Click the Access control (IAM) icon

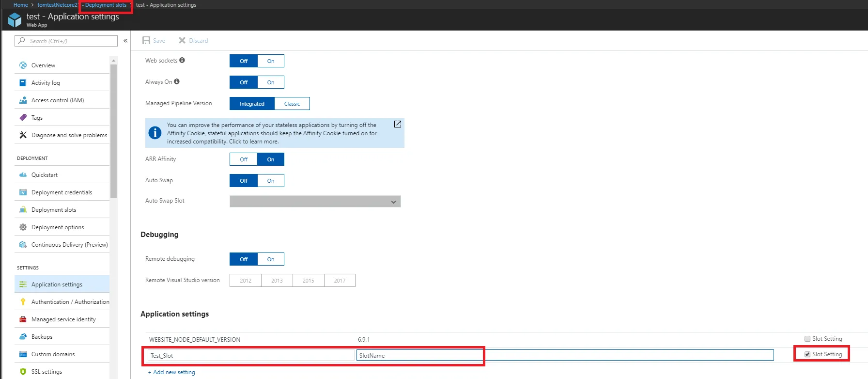(x=23, y=100)
